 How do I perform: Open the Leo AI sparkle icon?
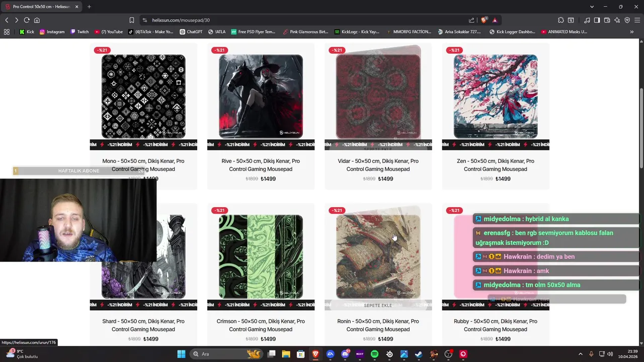tap(617, 20)
